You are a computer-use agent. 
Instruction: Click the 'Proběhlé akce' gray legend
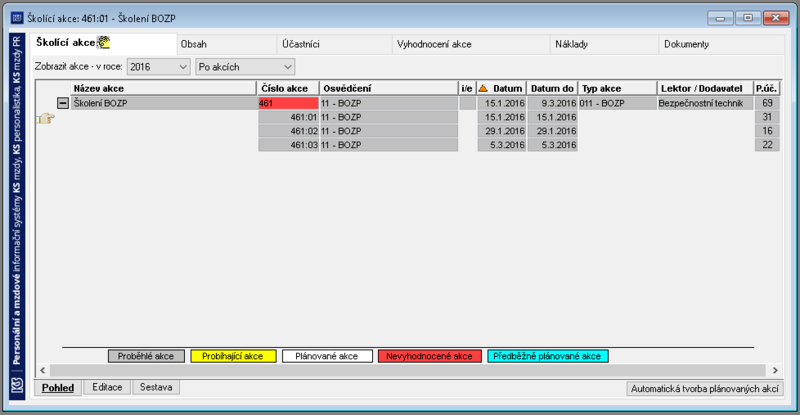[146, 356]
